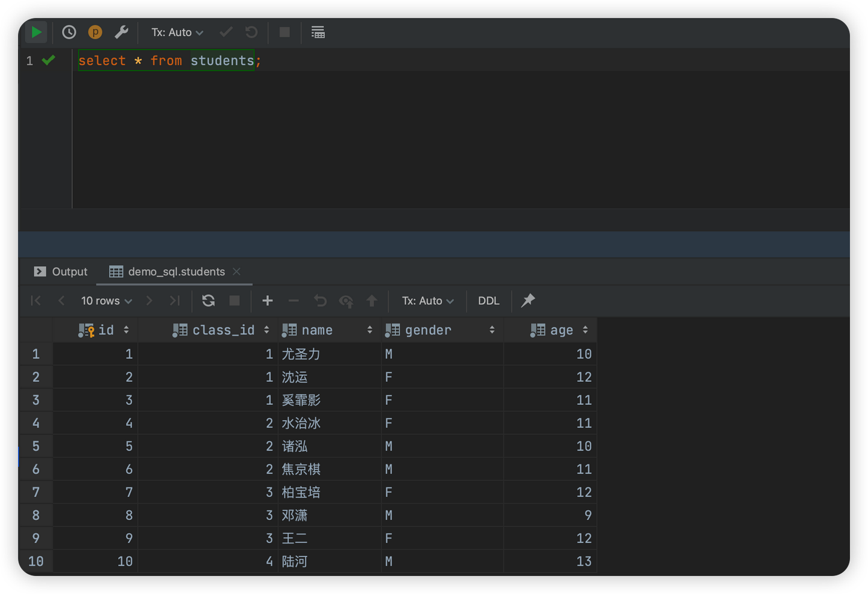The width and height of the screenshot is (868, 594).
Task: Click in the SQL editor statement text
Action: [170, 60]
